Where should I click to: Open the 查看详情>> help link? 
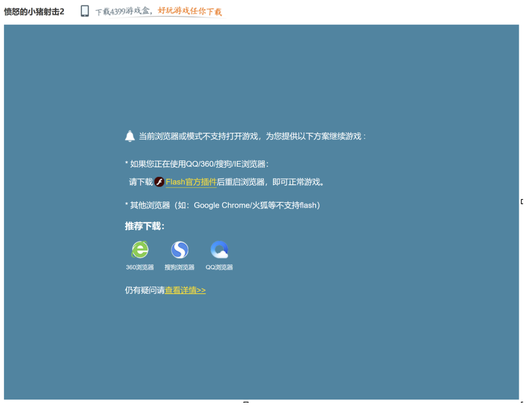(185, 290)
